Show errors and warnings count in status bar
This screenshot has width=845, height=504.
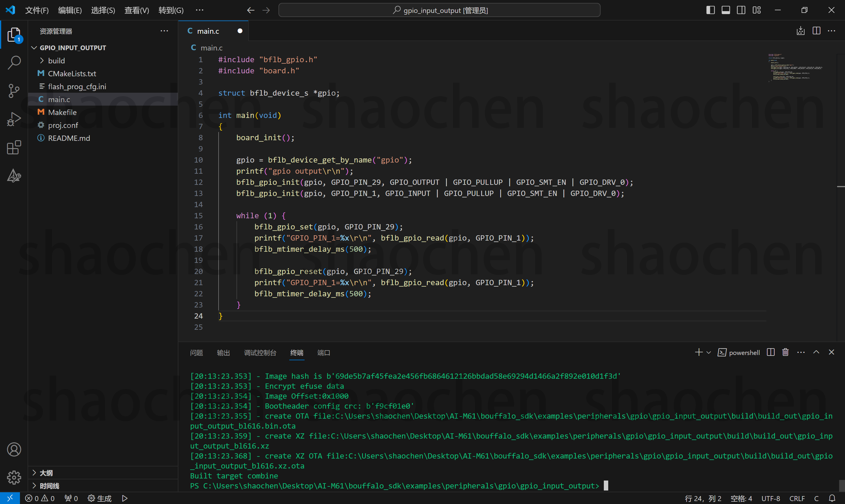coord(40,498)
